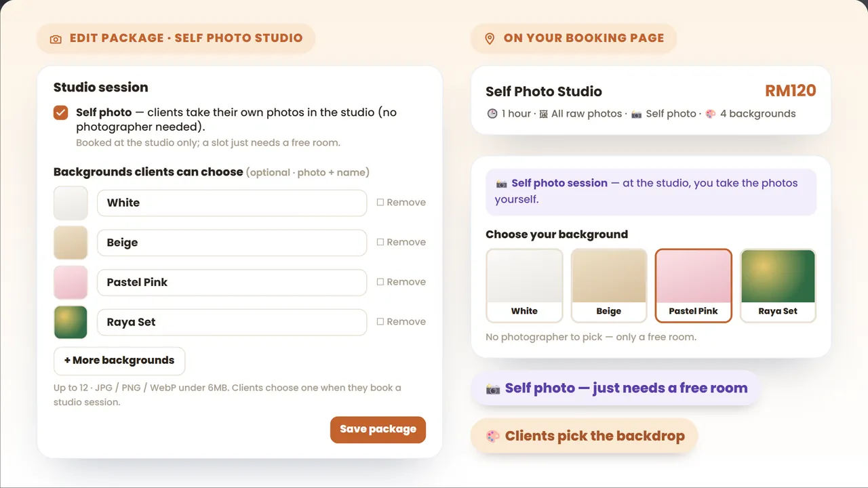
Task: Choose the White background card on booking page
Action: 524,285
